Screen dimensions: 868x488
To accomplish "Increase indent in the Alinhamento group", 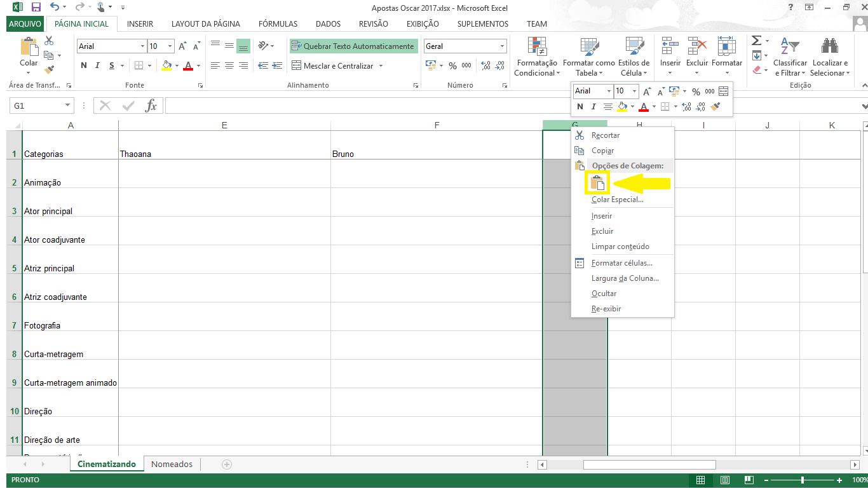I will tap(277, 65).
